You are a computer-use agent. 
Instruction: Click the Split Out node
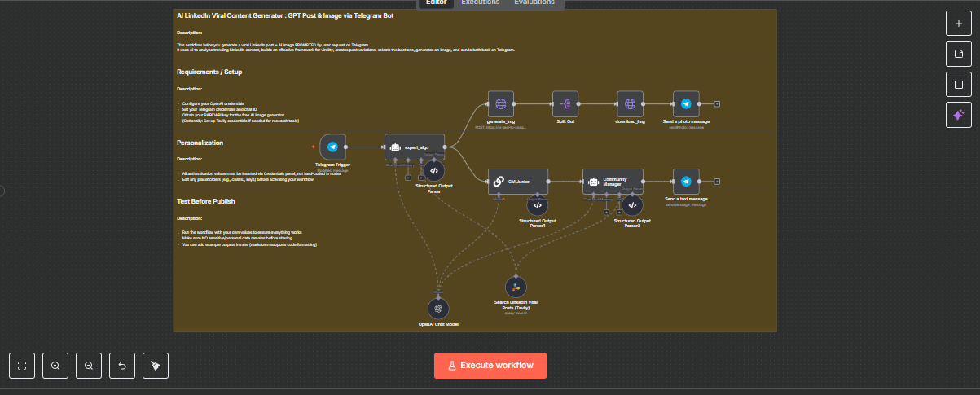click(x=565, y=103)
